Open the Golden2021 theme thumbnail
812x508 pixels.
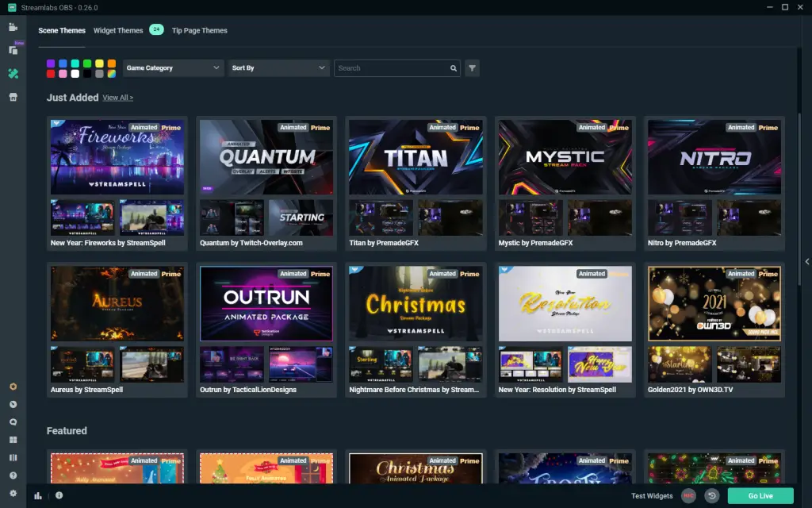[714, 303]
